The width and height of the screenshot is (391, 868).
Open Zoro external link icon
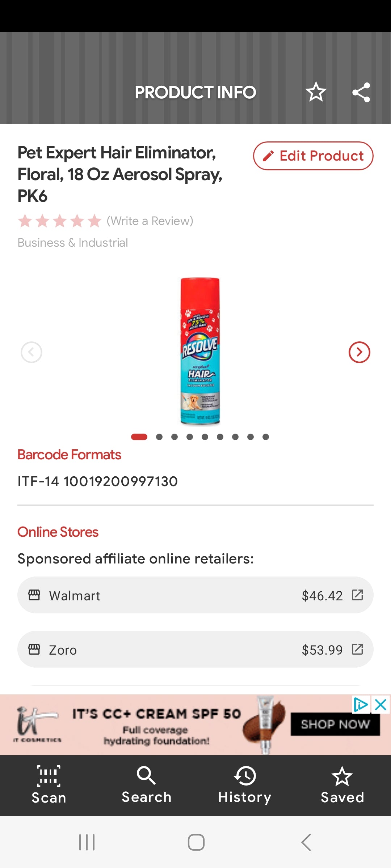point(357,649)
